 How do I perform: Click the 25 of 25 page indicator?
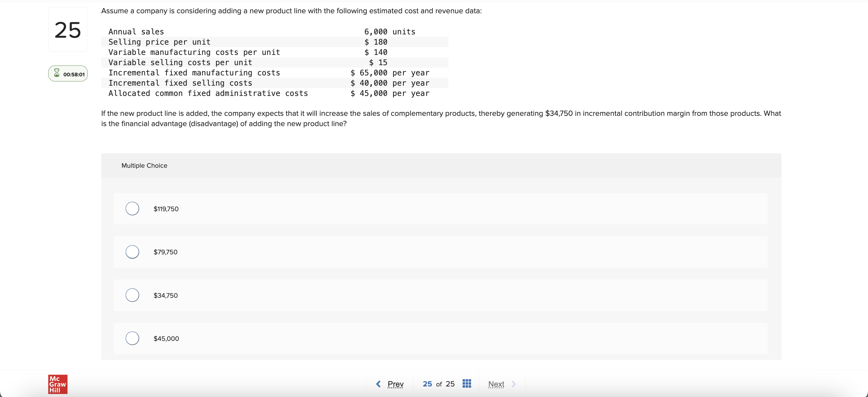click(439, 384)
